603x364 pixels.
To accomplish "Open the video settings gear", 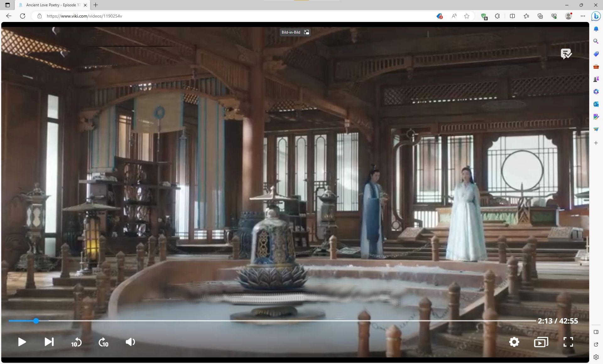I will [514, 342].
